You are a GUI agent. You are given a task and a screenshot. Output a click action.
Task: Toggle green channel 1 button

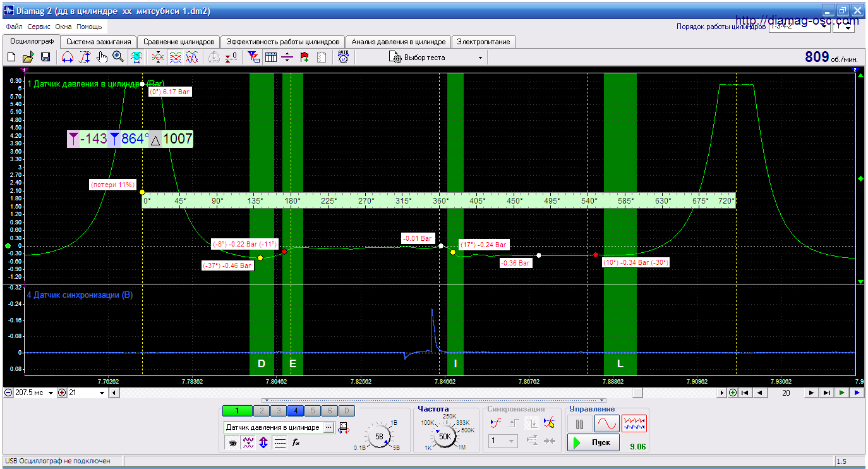click(x=236, y=411)
